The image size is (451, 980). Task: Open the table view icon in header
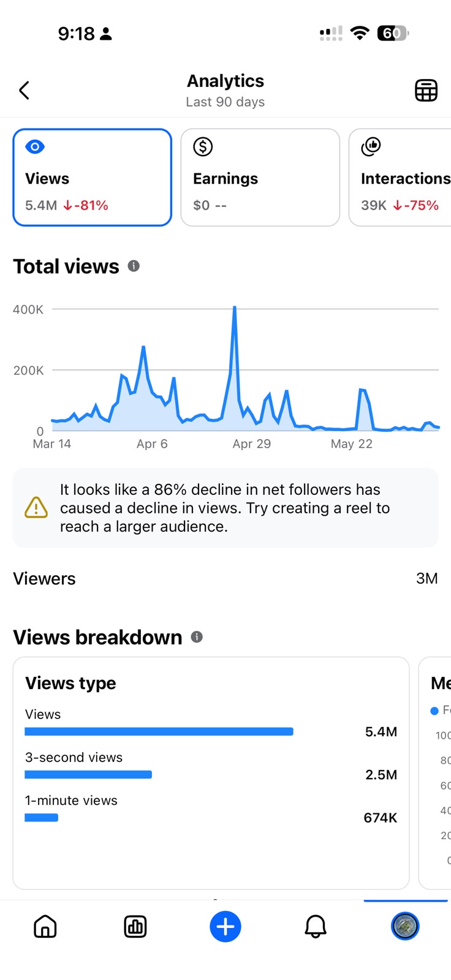[426, 91]
